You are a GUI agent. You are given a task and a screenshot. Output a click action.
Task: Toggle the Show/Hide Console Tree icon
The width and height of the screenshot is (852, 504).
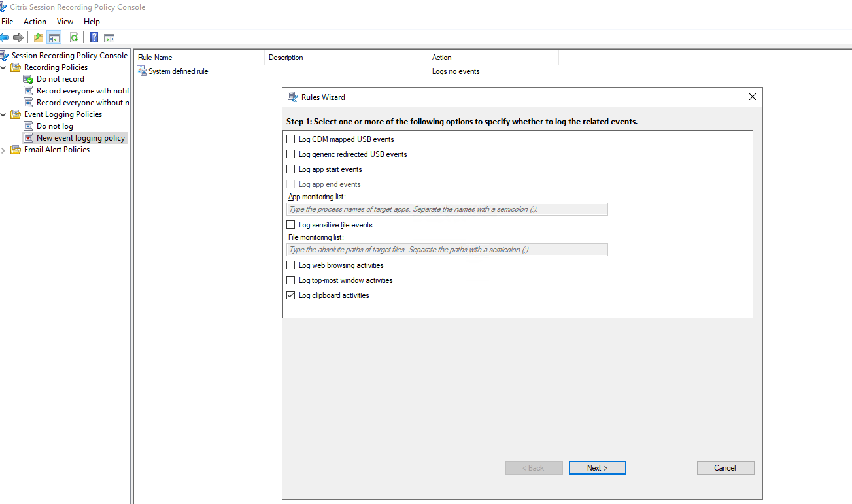coord(54,37)
